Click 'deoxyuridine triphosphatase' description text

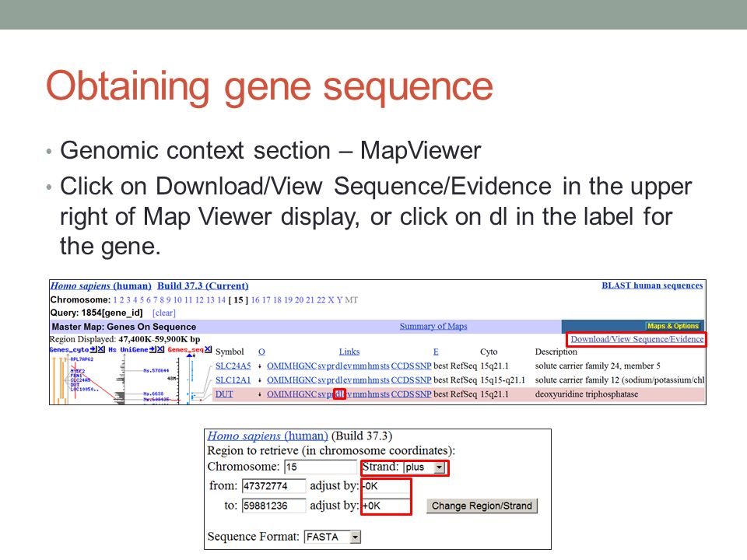point(587,394)
